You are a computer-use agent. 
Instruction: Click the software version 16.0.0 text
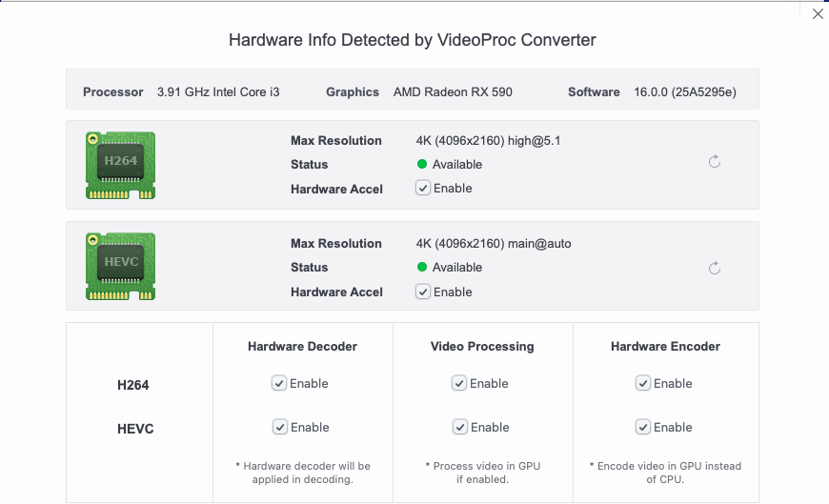pyautogui.click(x=685, y=92)
